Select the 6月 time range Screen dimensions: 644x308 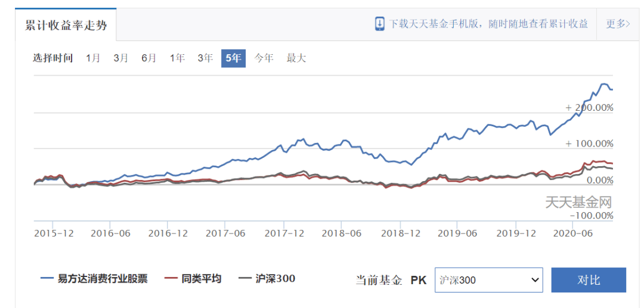point(148,58)
